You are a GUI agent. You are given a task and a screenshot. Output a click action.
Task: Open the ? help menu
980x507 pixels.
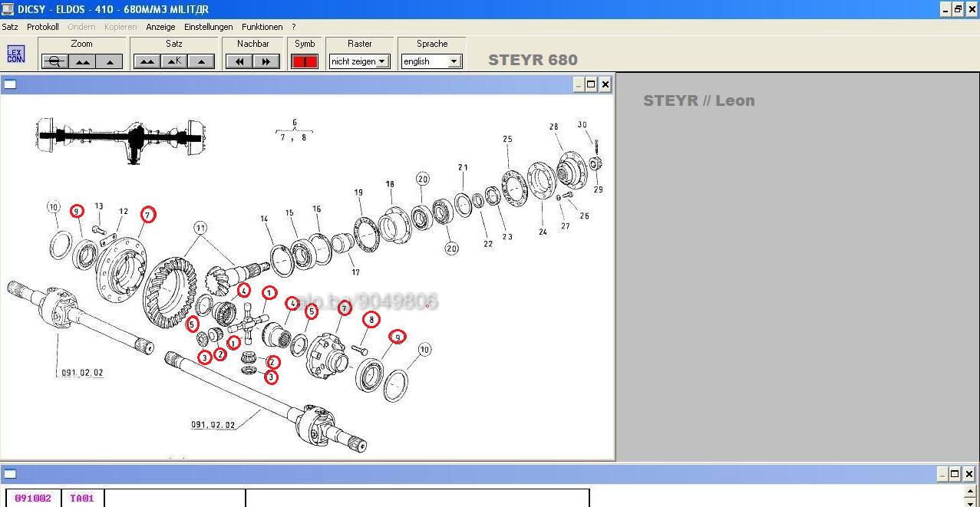(x=293, y=27)
